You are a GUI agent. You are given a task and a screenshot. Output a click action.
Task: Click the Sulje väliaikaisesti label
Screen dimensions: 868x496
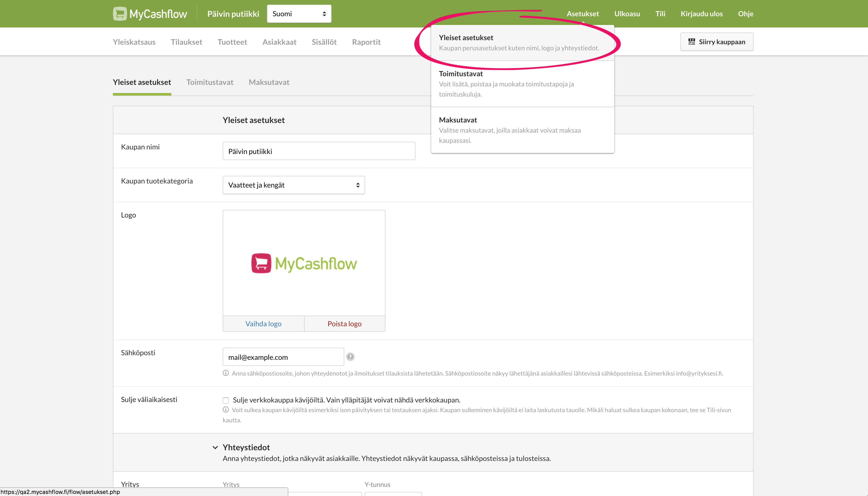[149, 399]
